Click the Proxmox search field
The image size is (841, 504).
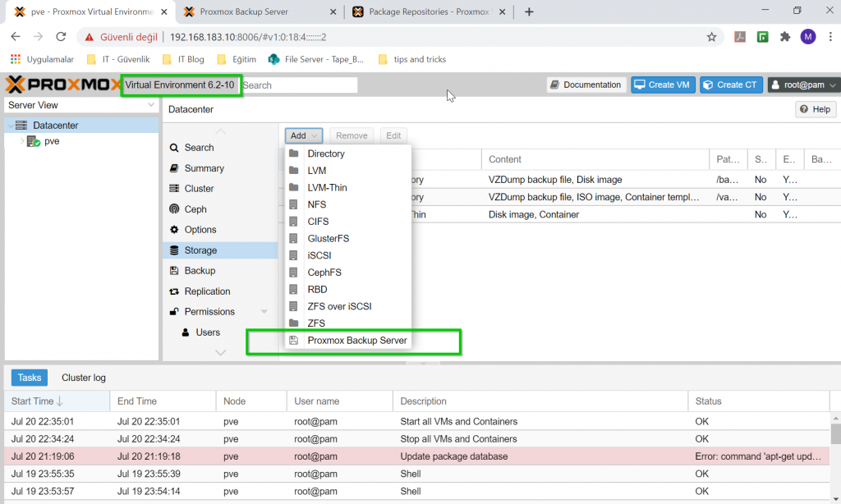(299, 85)
